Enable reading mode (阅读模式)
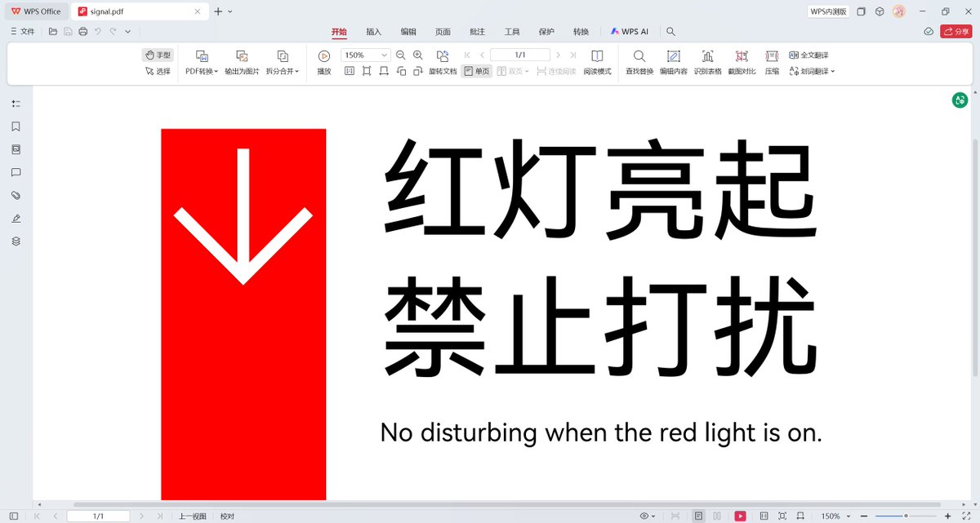 click(x=597, y=61)
